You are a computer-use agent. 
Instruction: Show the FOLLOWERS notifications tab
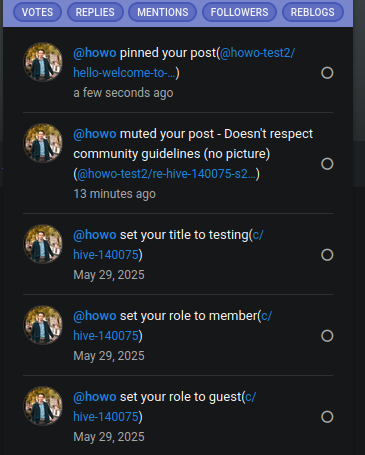[239, 12]
